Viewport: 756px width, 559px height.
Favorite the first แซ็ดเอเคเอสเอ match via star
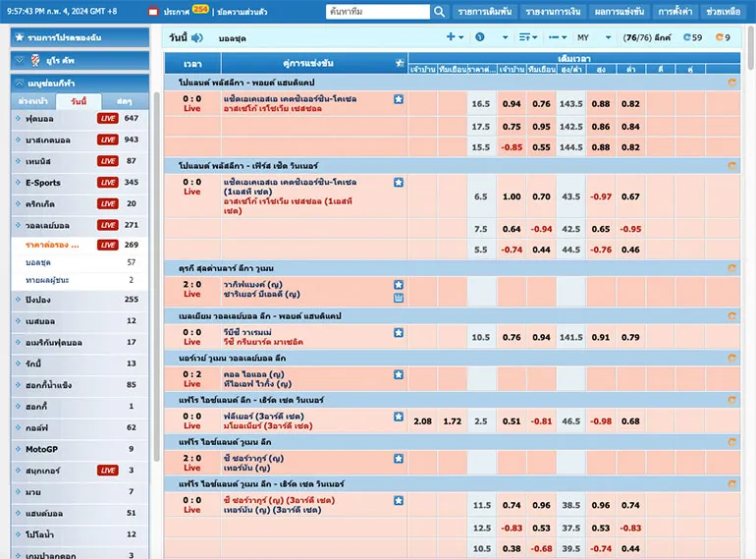tap(399, 99)
